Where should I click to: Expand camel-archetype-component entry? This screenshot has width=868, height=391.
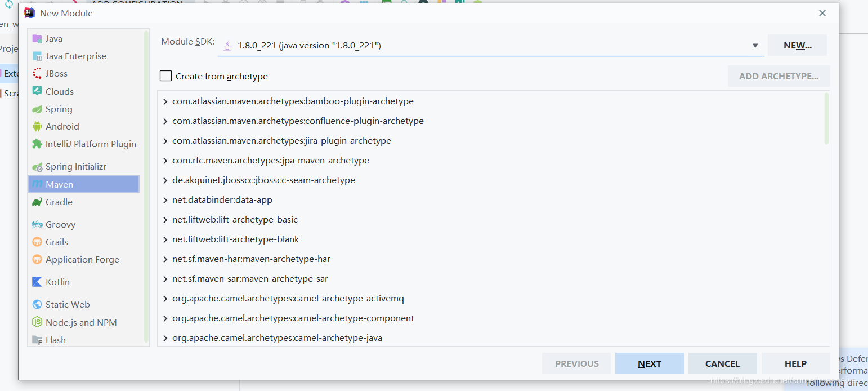point(165,319)
